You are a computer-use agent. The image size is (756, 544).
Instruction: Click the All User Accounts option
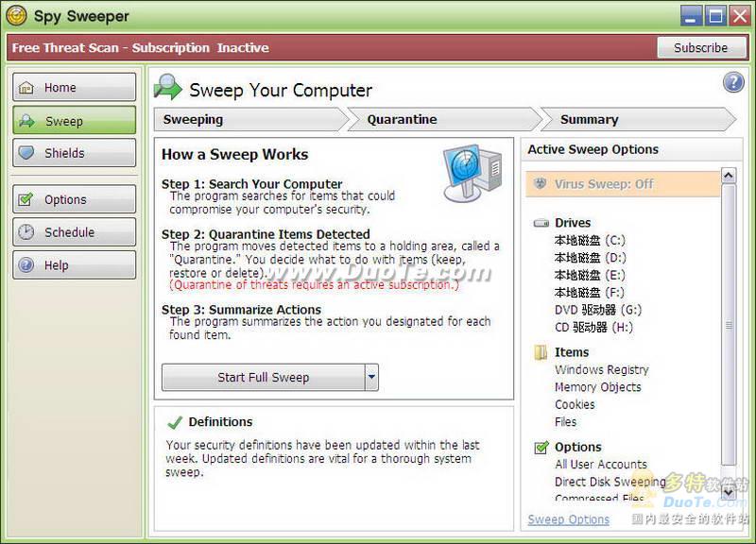point(601,464)
